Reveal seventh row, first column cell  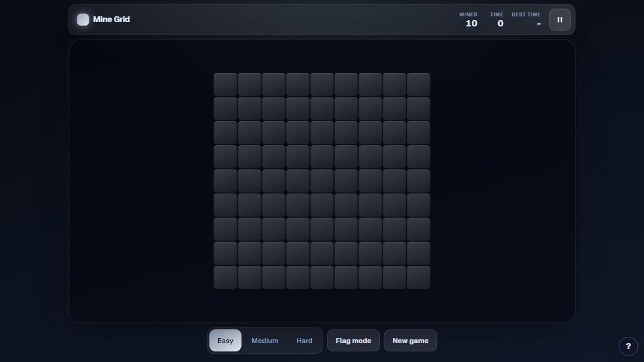[226, 229]
